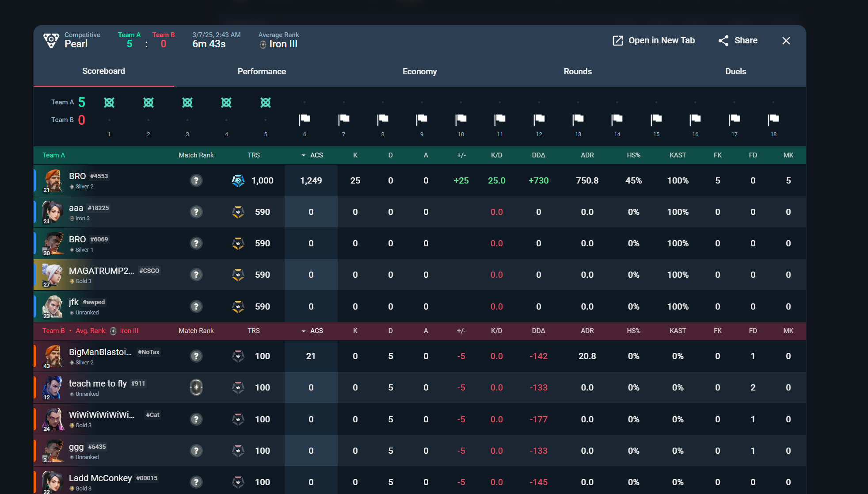The image size is (868, 494).
Task: Switch to the Performance tab
Action: tap(262, 72)
